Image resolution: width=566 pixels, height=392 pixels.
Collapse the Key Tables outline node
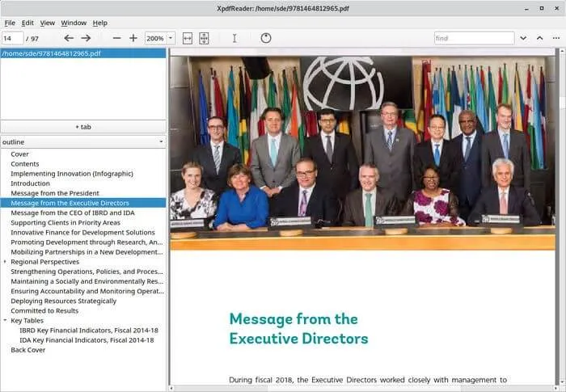(5, 321)
